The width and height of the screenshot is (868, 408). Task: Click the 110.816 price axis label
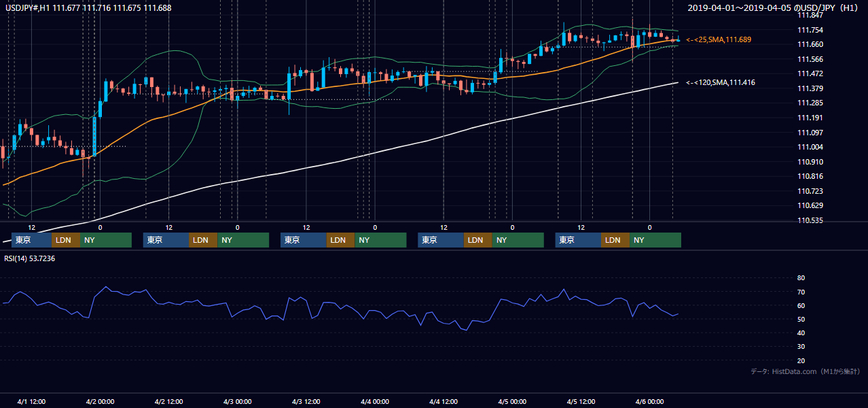point(810,176)
